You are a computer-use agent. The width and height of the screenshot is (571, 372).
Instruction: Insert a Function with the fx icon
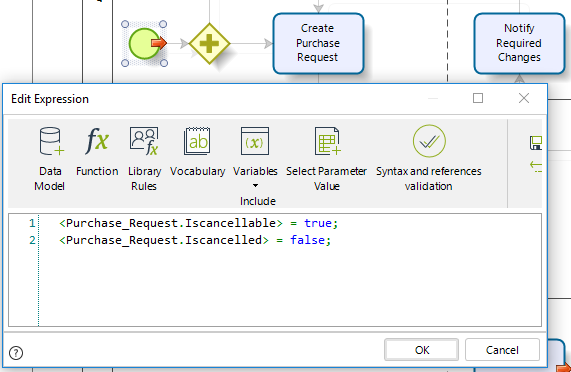97,152
